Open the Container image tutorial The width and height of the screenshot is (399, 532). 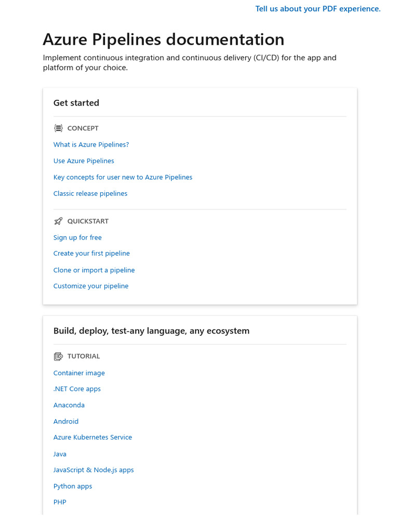tap(79, 373)
